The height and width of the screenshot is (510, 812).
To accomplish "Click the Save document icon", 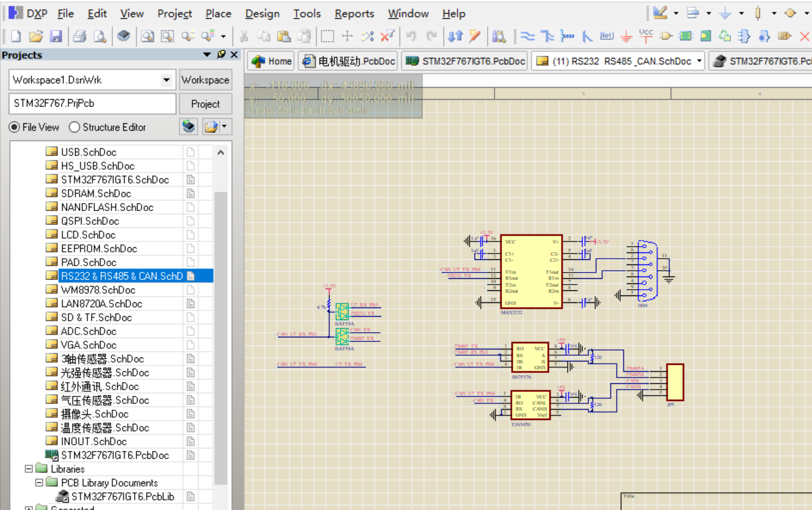I will [56, 36].
